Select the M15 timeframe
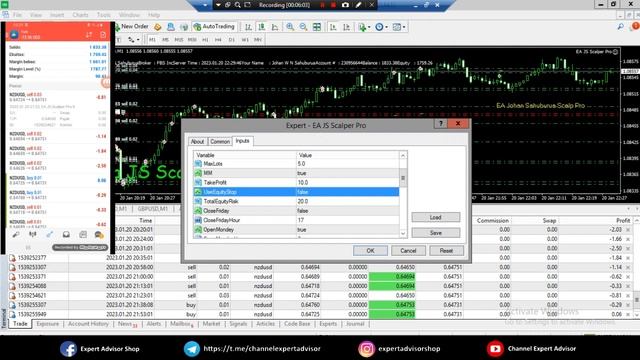The image size is (640, 360). tap(179, 40)
